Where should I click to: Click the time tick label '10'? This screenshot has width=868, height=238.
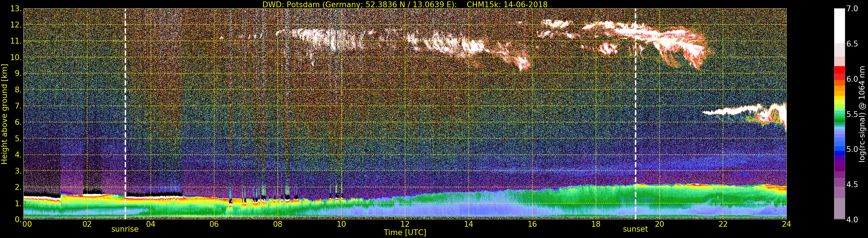point(341,224)
